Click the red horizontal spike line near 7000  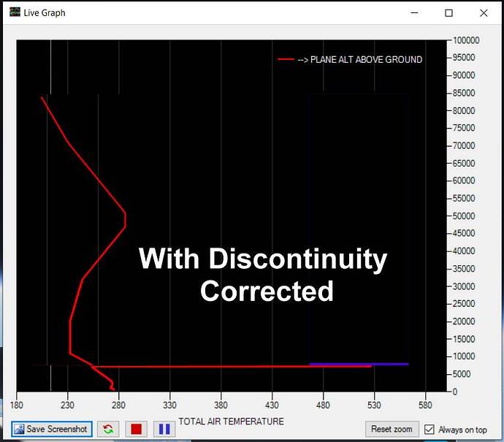234,366
